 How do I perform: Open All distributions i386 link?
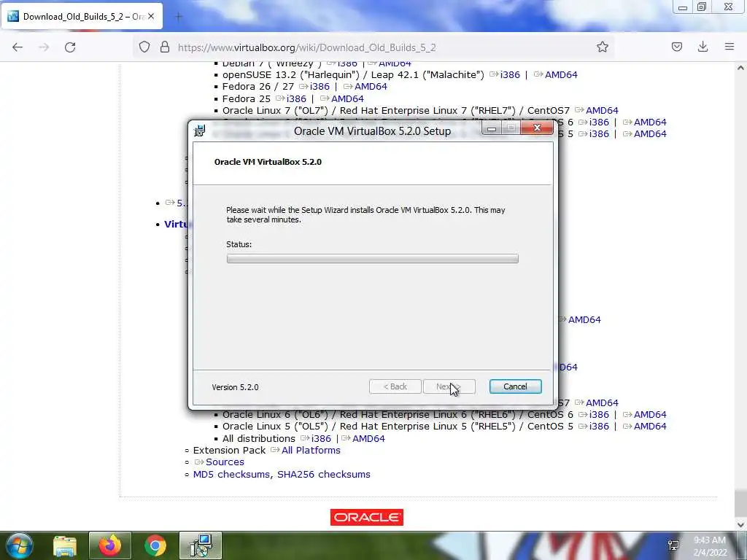[x=321, y=438]
